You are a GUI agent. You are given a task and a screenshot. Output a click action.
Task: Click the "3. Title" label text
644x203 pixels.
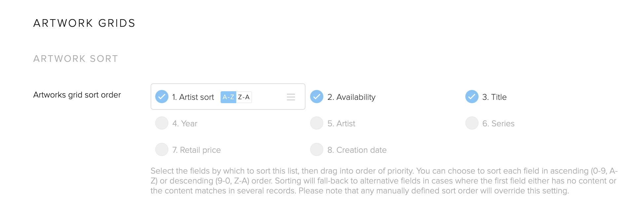494,97
